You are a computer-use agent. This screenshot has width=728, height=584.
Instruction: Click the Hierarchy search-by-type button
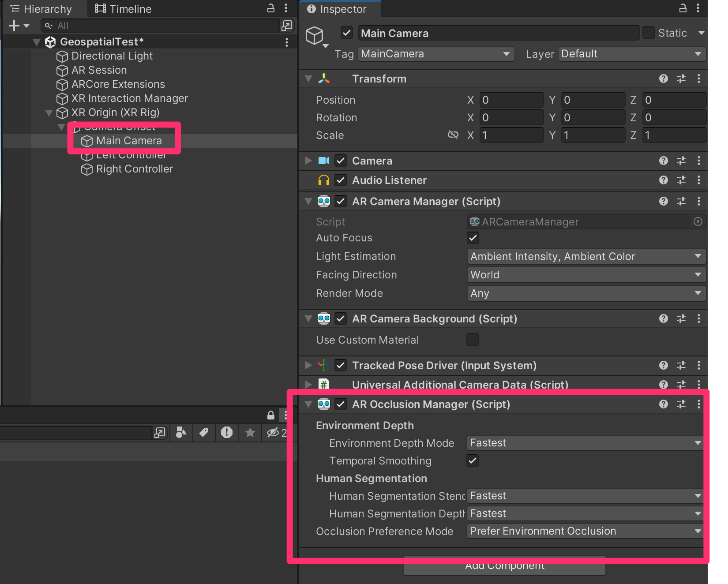(287, 26)
